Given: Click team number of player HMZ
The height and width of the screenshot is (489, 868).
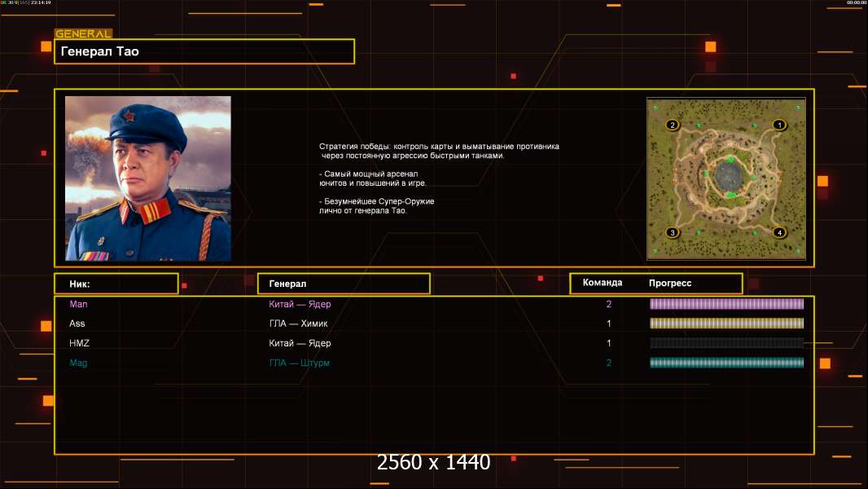Looking at the screenshot, I should (609, 343).
